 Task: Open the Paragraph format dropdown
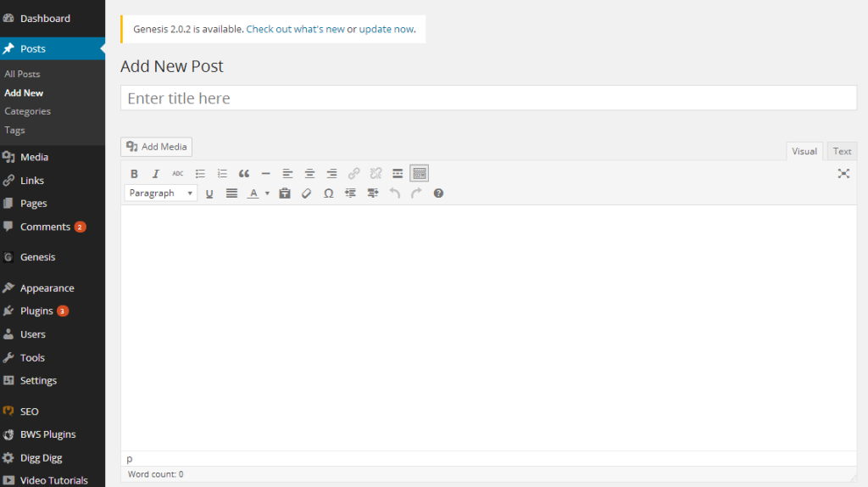[x=161, y=193]
